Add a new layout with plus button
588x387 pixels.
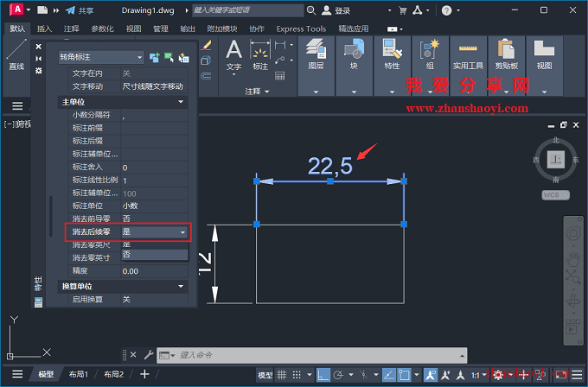point(144,374)
